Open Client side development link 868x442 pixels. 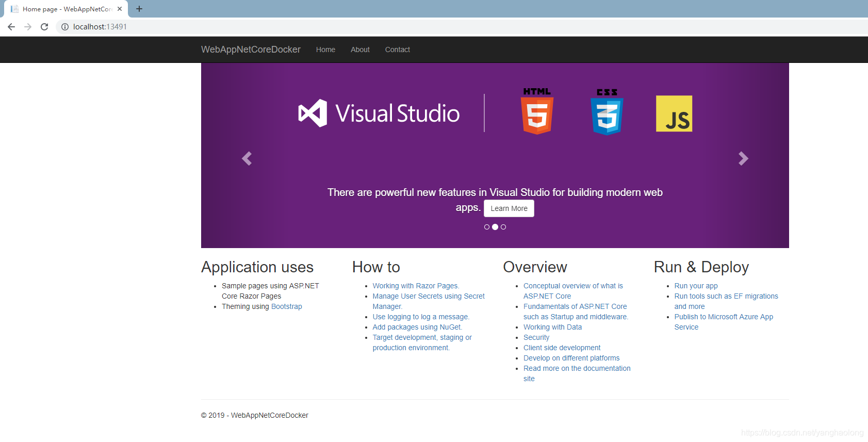562,348
